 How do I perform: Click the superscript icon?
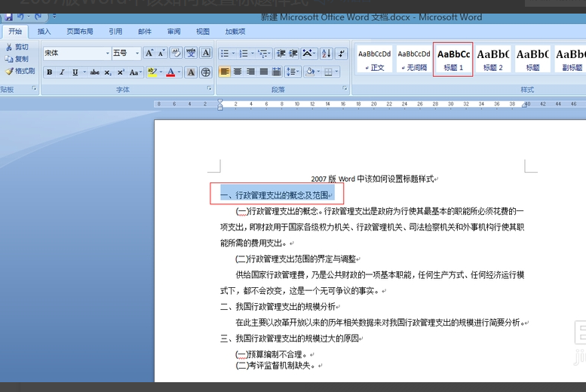[121, 72]
